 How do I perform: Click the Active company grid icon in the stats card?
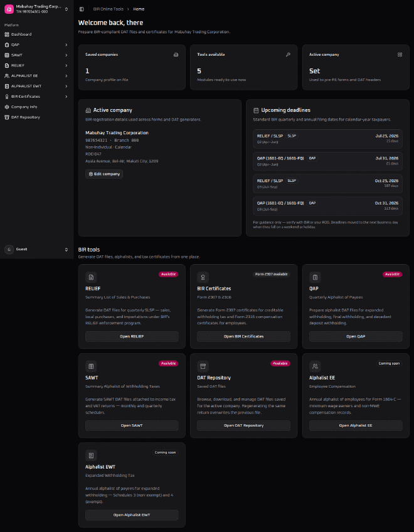[x=400, y=55]
